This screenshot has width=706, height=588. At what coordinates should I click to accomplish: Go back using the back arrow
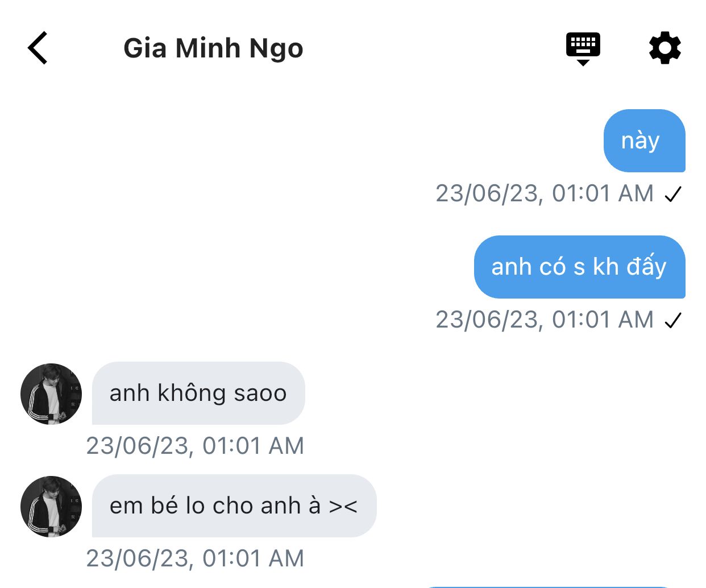(38, 48)
